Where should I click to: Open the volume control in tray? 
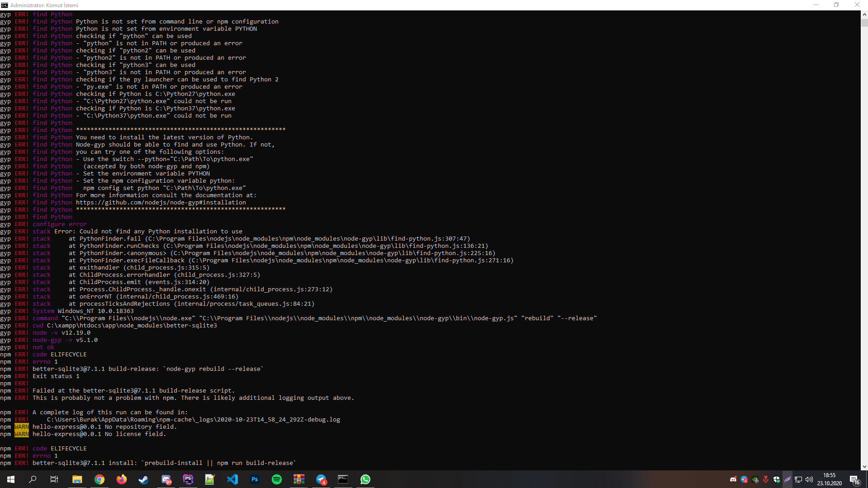[809, 479]
